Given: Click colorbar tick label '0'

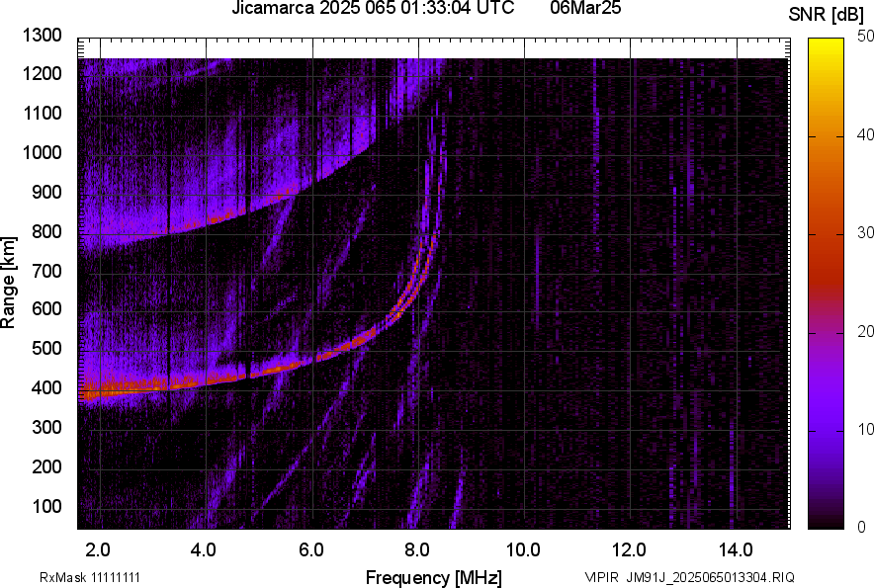Looking at the screenshot, I should tap(862, 527).
